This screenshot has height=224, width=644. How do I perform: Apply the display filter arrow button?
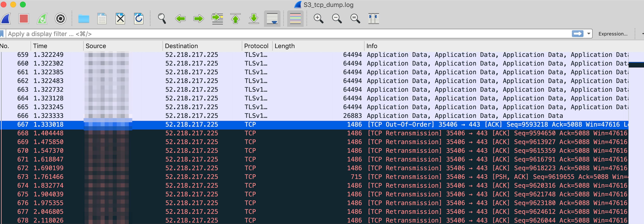[577, 34]
